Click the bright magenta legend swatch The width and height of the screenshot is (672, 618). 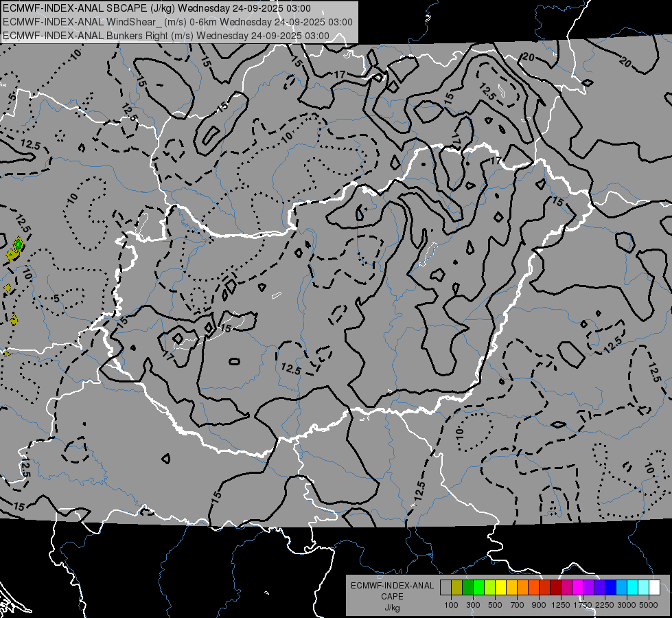pos(578,587)
